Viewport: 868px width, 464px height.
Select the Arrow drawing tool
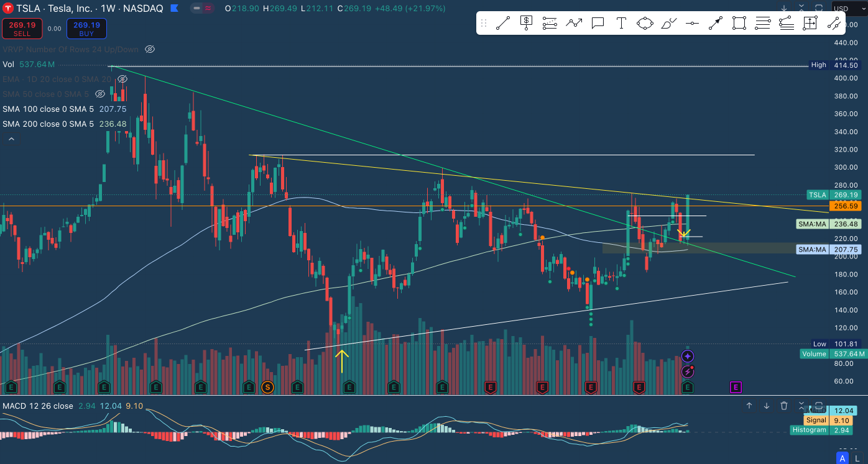click(716, 24)
